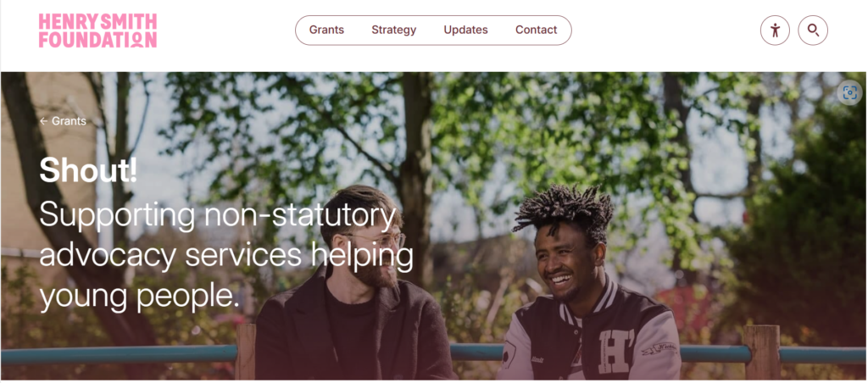Click the 'advocacy services helping' text line
The height and width of the screenshot is (383, 868).
[225, 256]
